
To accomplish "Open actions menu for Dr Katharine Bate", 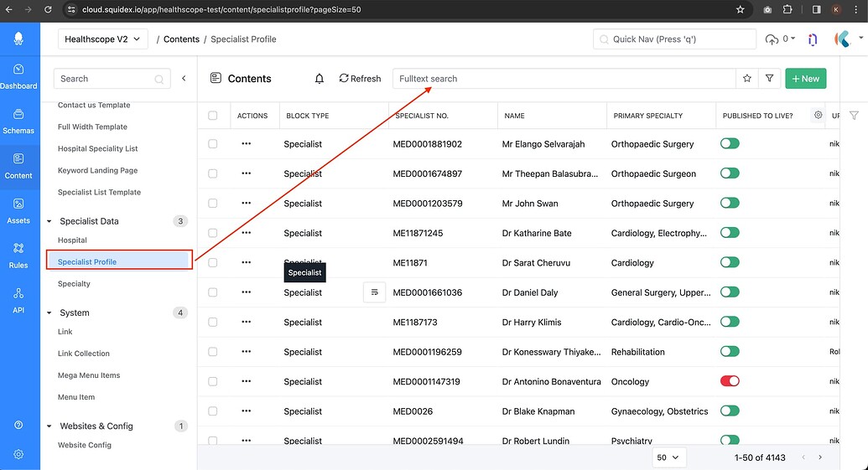I will point(247,233).
